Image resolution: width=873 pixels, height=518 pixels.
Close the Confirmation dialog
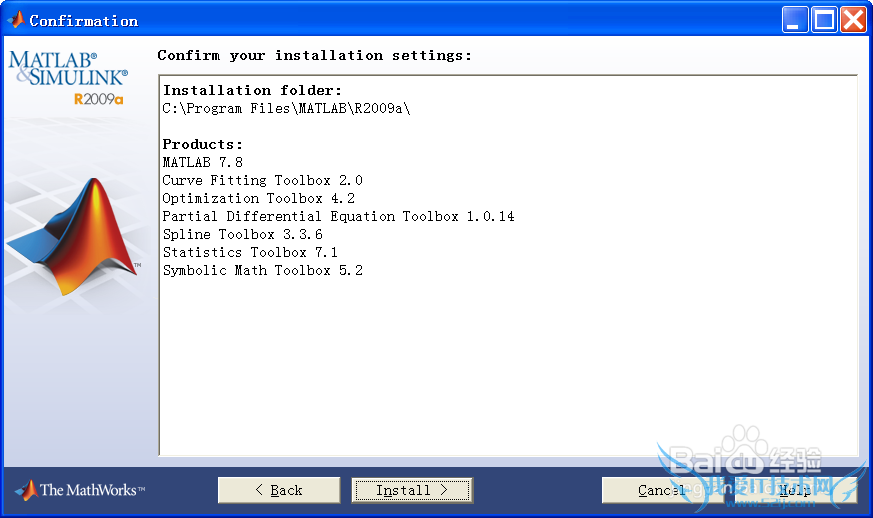tap(853, 20)
